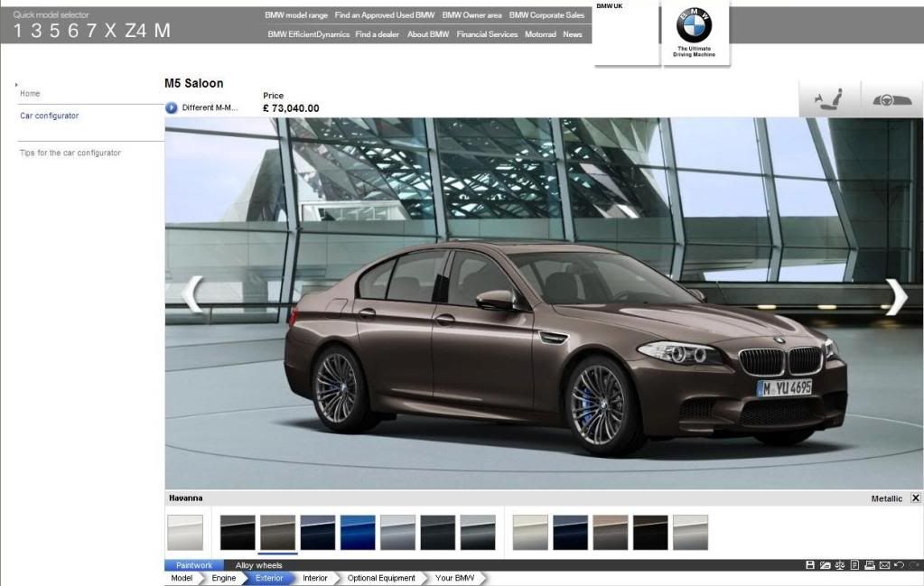The image size is (924, 586).
Task: Open Financial Services menu
Action: pos(487,34)
